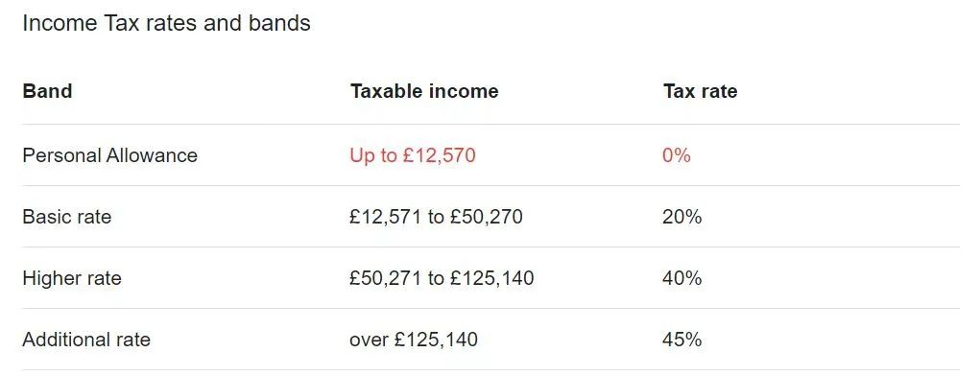Screen dimensions: 980x376
Task: Click the '£12,571 to £50,270' income range
Action: click(437, 217)
